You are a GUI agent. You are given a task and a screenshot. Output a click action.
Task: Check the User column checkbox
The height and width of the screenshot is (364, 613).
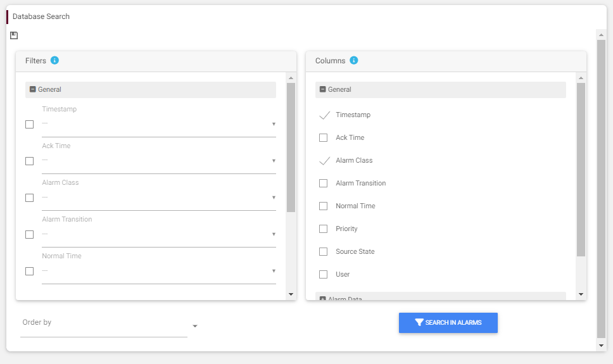(323, 274)
